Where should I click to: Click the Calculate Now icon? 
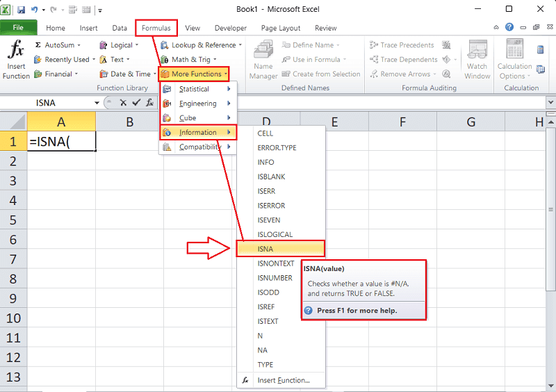(x=541, y=49)
